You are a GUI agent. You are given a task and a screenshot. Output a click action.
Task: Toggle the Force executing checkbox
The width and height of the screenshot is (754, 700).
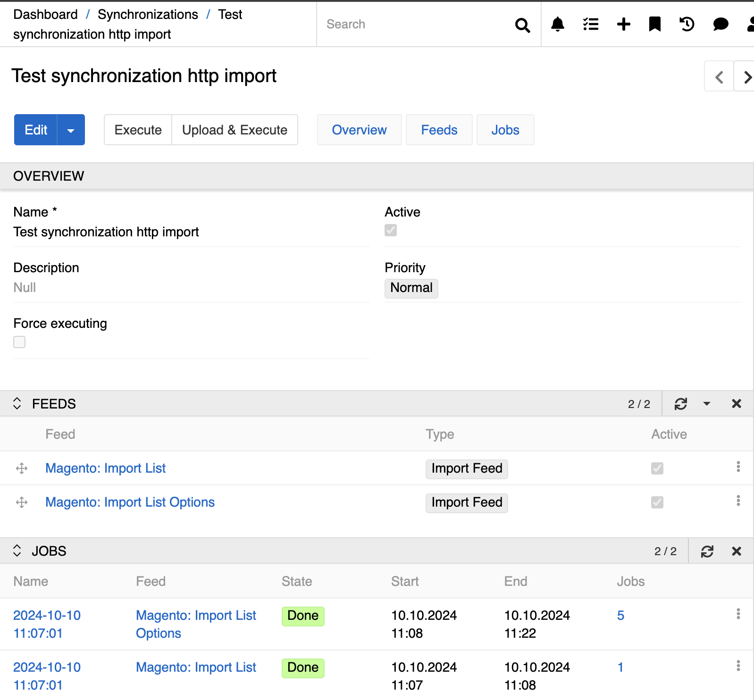[x=19, y=342]
